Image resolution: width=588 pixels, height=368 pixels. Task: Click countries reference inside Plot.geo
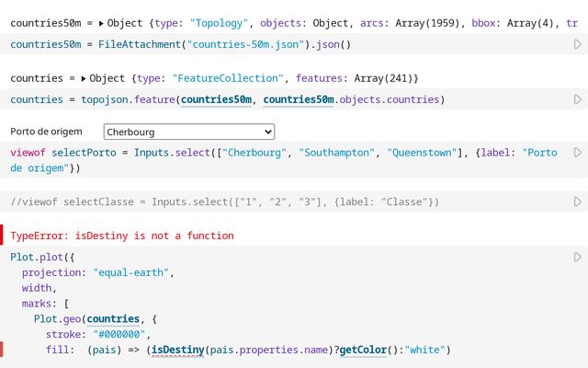113,319
